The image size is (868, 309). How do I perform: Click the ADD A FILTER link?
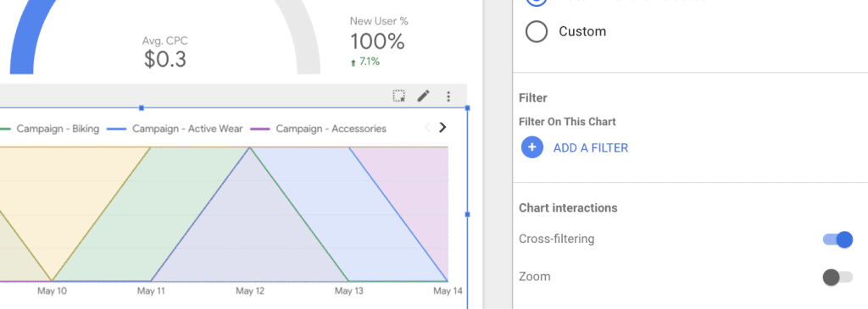pos(591,148)
